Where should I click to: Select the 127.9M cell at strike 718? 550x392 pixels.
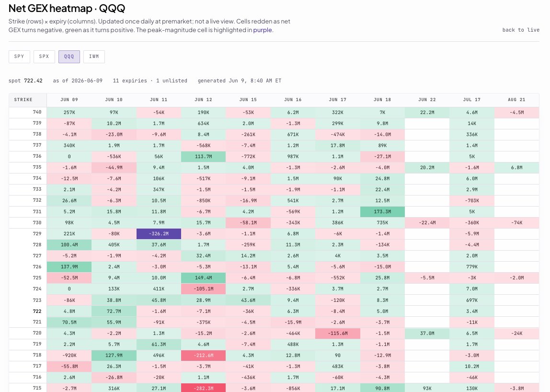114,355
